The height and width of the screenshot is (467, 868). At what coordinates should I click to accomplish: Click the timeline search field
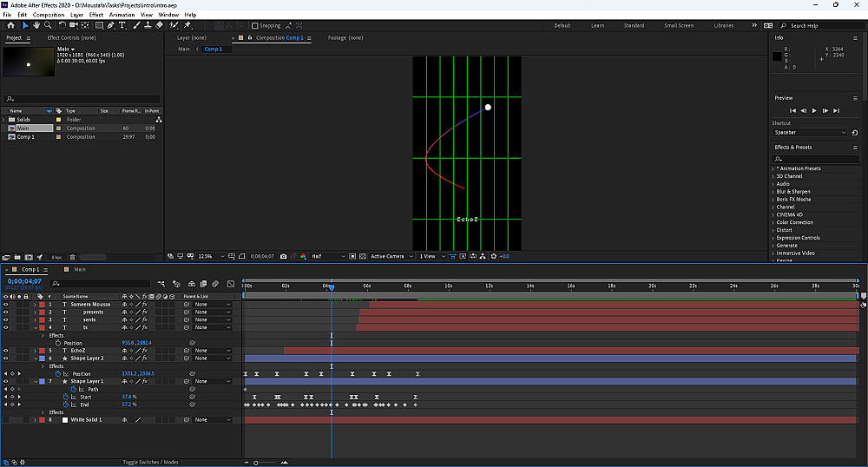coord(104,284)
